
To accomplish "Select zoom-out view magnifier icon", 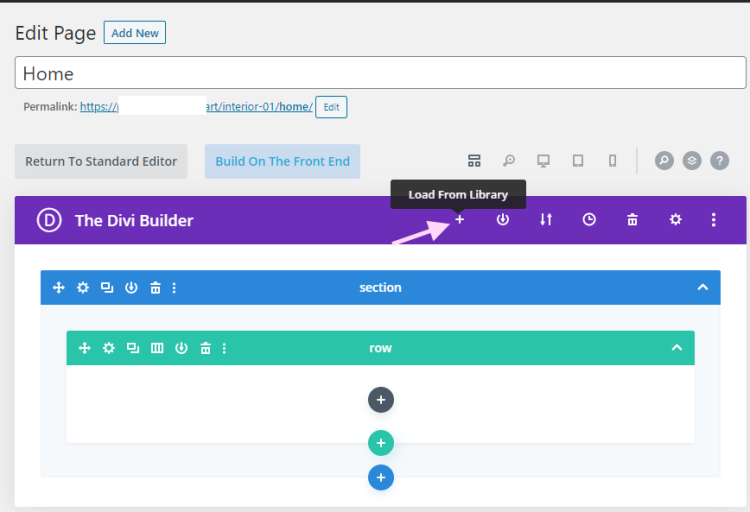I will coord(509,161).
